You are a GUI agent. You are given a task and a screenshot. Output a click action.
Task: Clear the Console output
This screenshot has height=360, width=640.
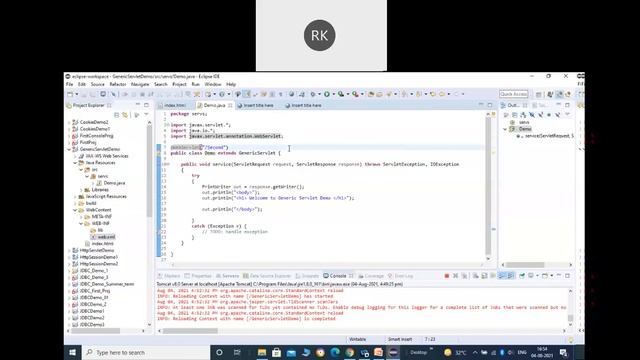click(x=476, y=276)
